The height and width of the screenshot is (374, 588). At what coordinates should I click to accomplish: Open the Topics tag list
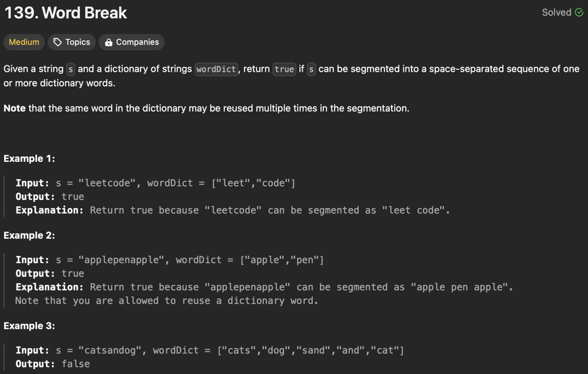point(72,42)
